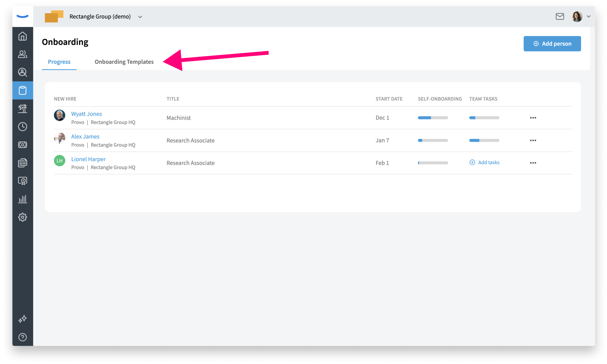Open Lionel Harper's profile link
The width and height of the screenshot is (607, 364).
tap(88, 159)
